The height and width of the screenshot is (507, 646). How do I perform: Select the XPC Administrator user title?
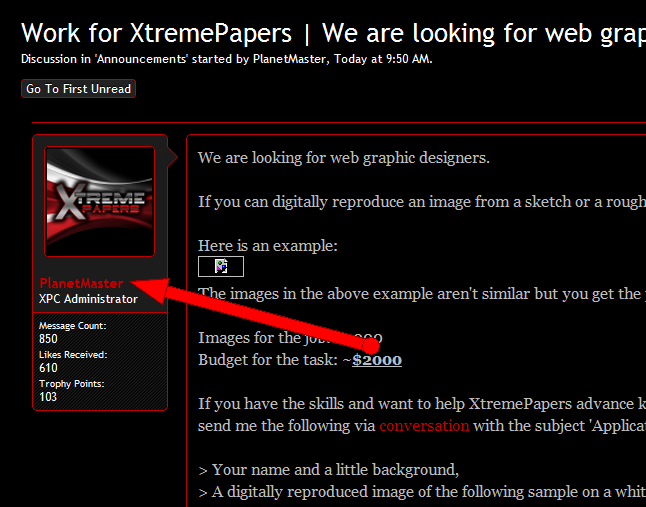88,299
